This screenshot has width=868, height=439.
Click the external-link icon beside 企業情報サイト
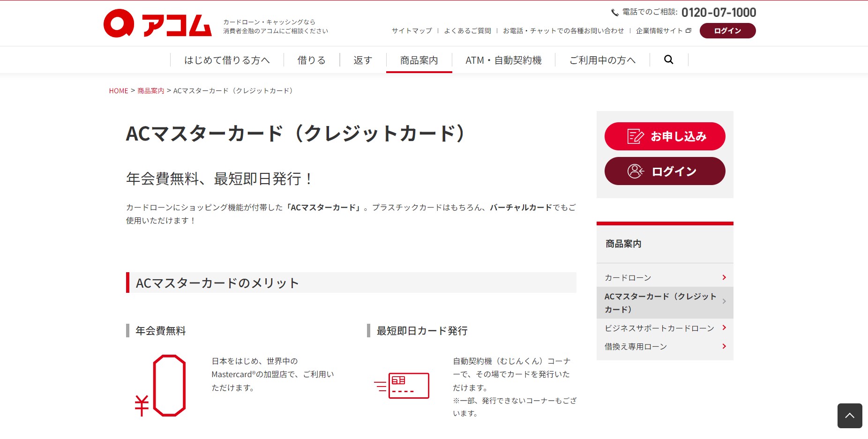pos(688,30)
